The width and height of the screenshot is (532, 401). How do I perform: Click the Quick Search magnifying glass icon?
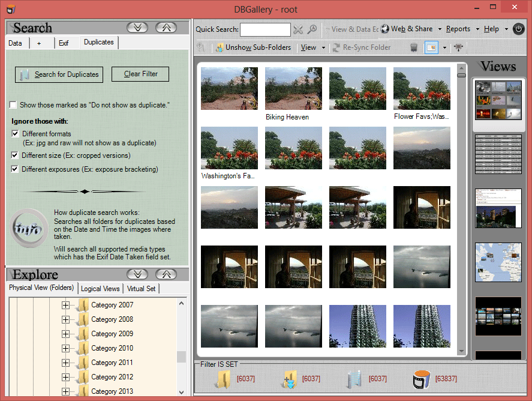pyautogui.click(x=312, y=29)
